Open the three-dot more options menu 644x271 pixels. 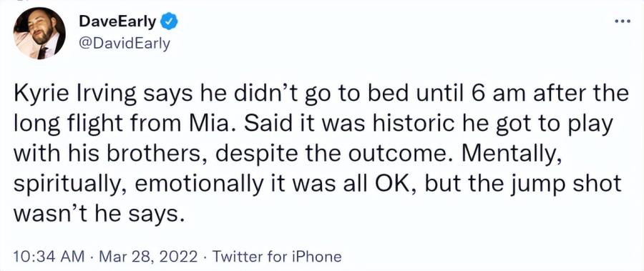click(x=623, y=21)
